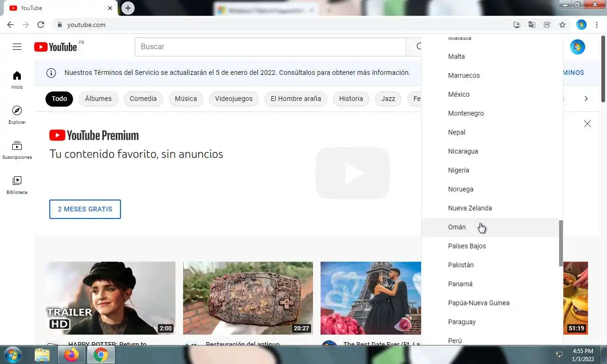Open Firefox from the taskbar
This screenshot has width=607, height=364.
point(72,355)
